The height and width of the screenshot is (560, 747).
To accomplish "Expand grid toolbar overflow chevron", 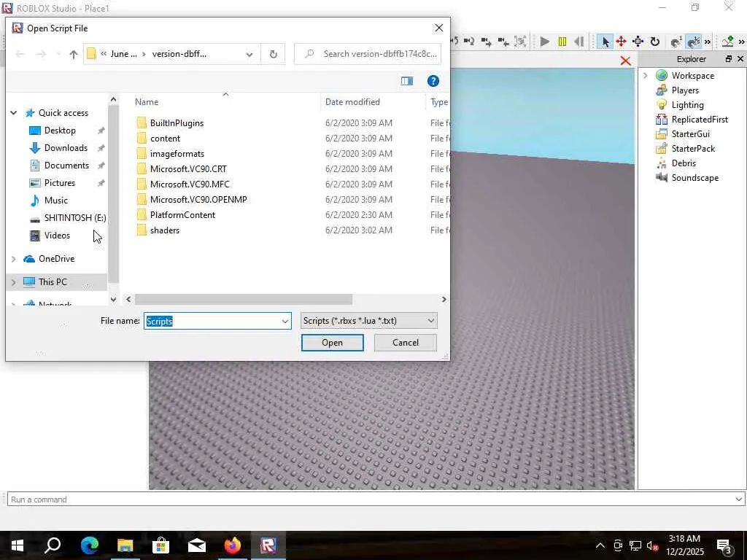I will [708, 42].
